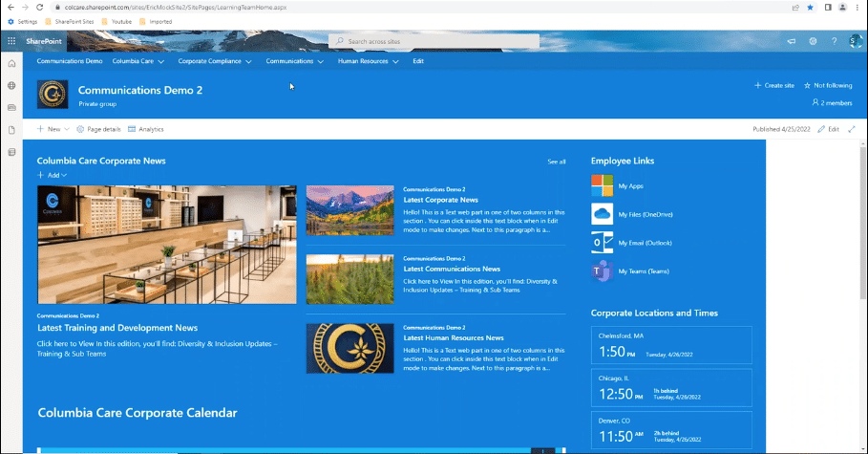The image size is (868, 454).
Task: Open the Youtube bookmark folder
Action: click(116, 22)
